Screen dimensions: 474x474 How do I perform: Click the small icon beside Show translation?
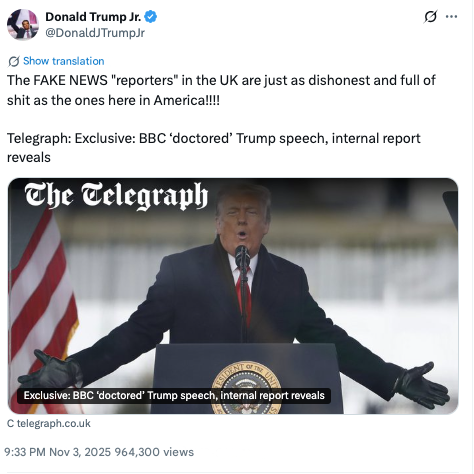point(14,61)
